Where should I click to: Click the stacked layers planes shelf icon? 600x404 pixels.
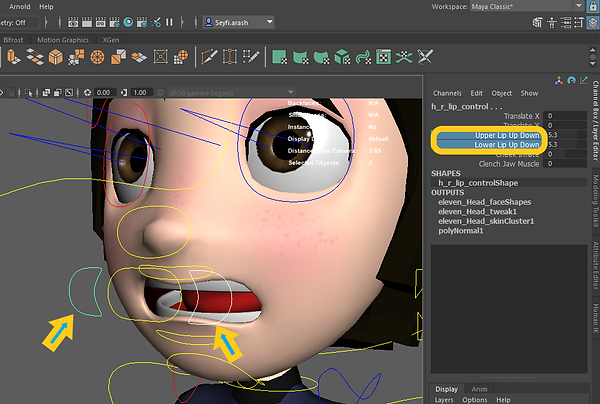point(139,57)
